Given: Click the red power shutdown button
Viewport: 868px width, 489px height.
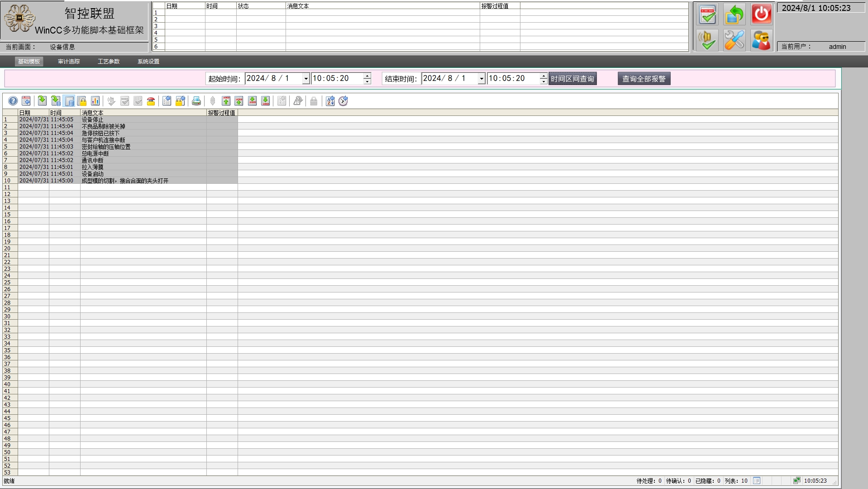Looking at the screenshot, I should [x=761, y=14].
